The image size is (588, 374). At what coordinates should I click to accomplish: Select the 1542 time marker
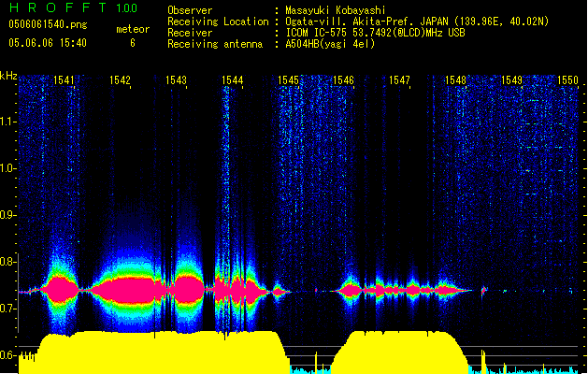click(120, 81)
